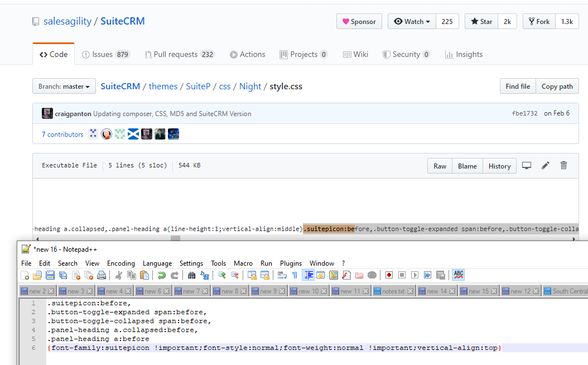Open Find with the binoculars icon
Image resolution: width=588 pixels, height=365 pixels.
191,275
